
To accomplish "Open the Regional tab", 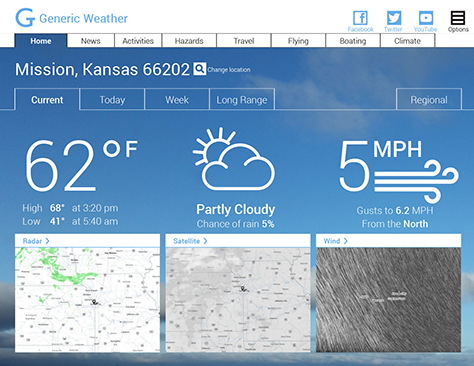I will 429,99.
